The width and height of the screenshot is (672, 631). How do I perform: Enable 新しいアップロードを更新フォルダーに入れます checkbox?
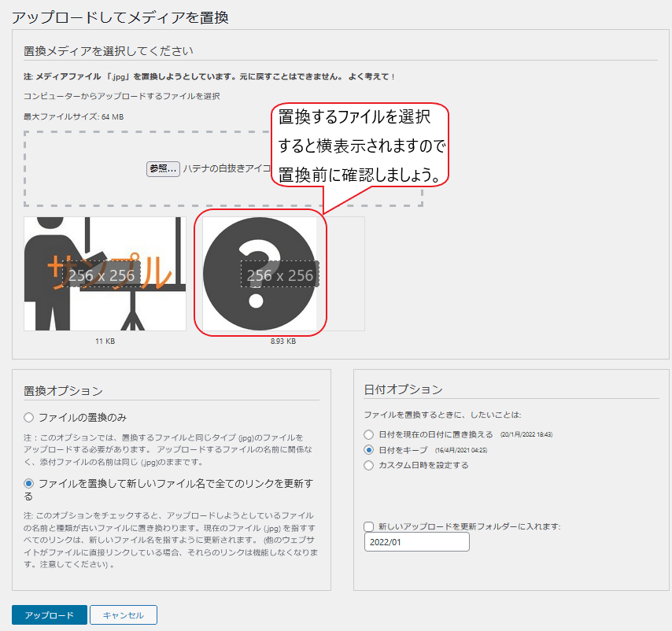pos(369,526)
